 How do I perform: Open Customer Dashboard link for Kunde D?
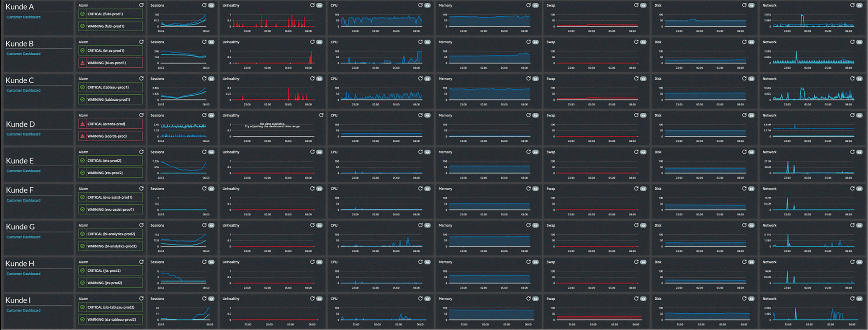pyautogui.click(x=24, y=134)
